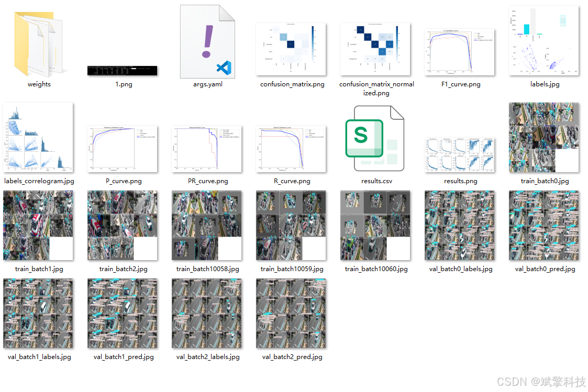This screenshot has width=588, height=392.
Task: Select the results.png thumbnail
Action: (x=459, y=155)
